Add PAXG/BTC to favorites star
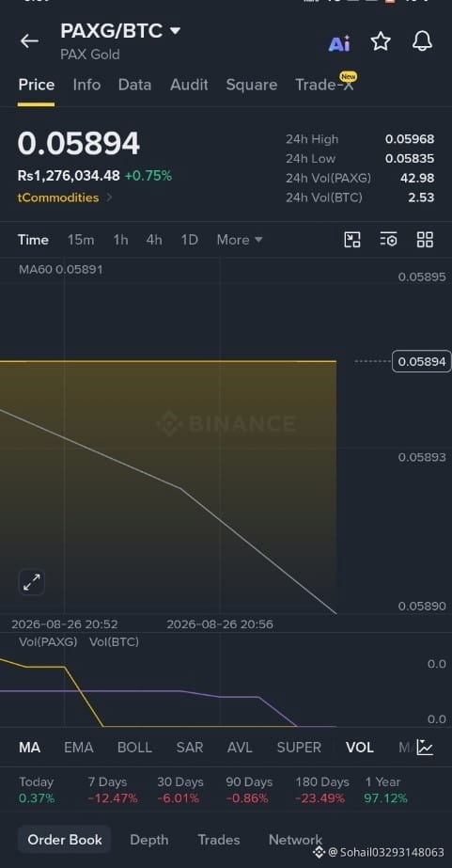This screenshot has width=452, height=868. point(381,41)
